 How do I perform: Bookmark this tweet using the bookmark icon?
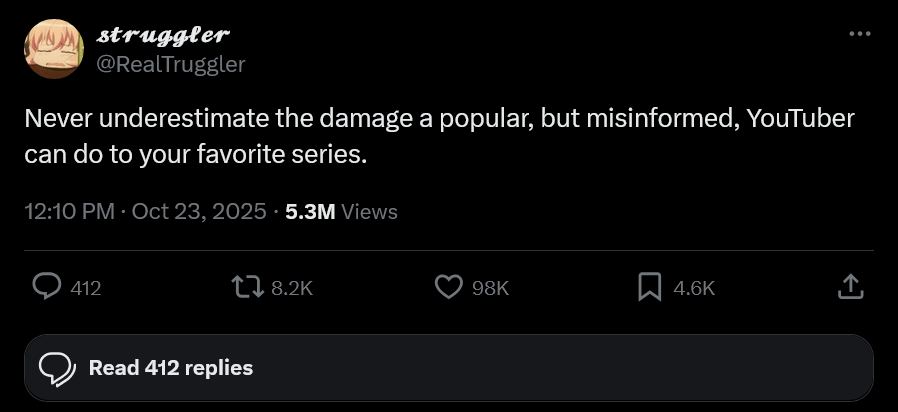point(650,288)
